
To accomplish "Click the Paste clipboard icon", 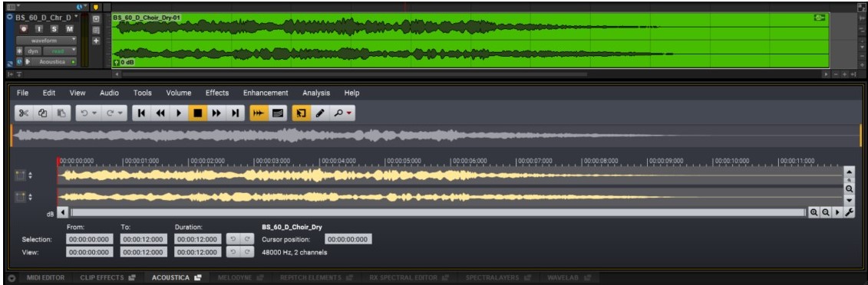I will click(61, 113).
